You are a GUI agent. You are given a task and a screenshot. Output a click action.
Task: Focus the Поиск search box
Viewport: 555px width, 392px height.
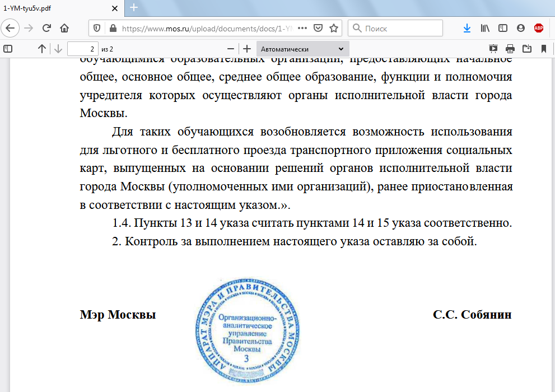click(x=395, y=29)
